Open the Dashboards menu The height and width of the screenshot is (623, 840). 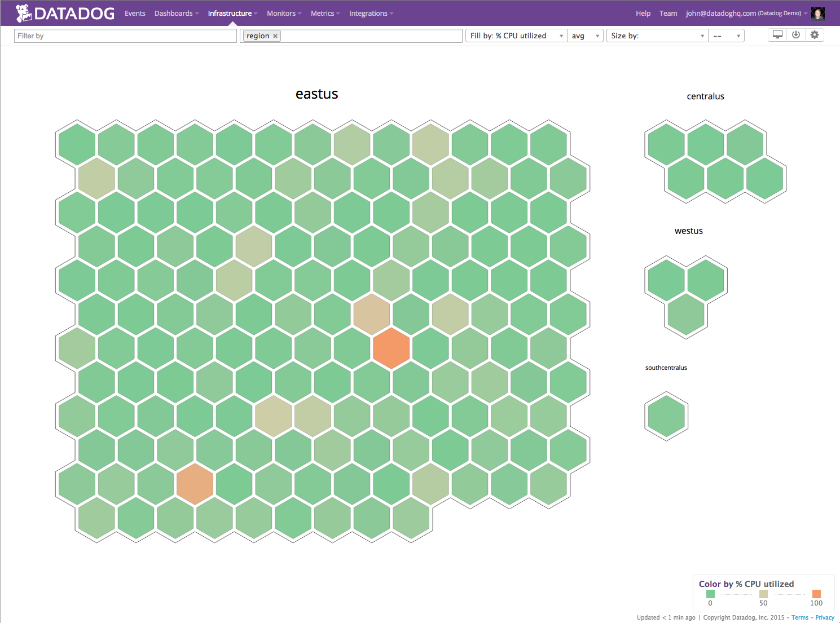pos(176,14)
